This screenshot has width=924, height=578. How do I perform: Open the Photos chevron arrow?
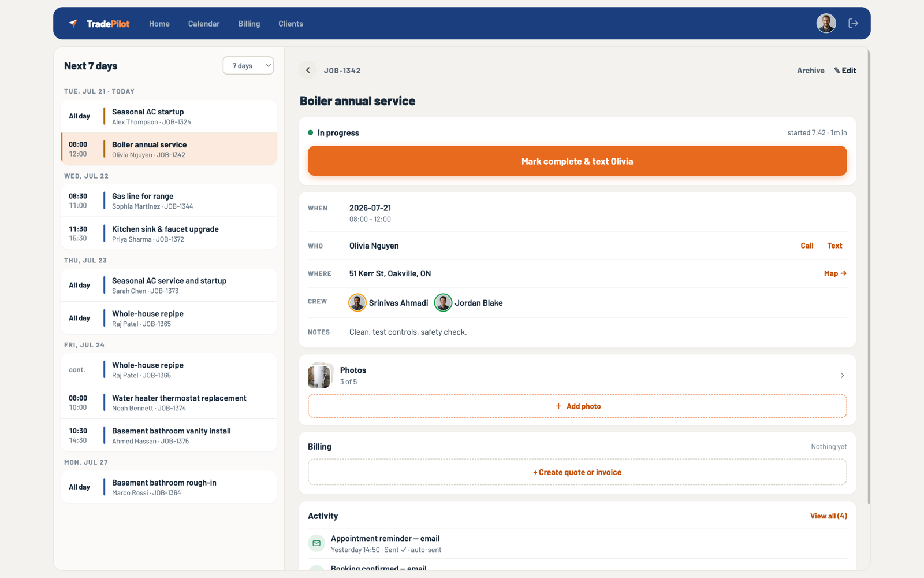click(842, 376)
